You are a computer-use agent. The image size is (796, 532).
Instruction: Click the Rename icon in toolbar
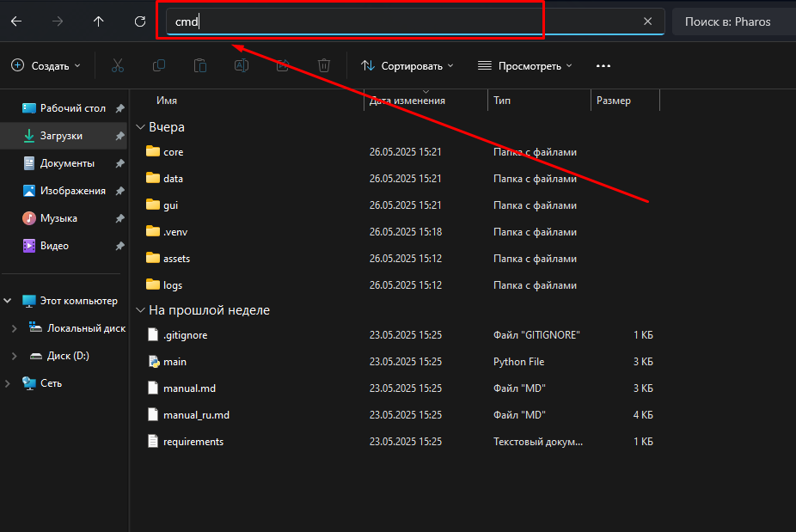pos(242,66)
